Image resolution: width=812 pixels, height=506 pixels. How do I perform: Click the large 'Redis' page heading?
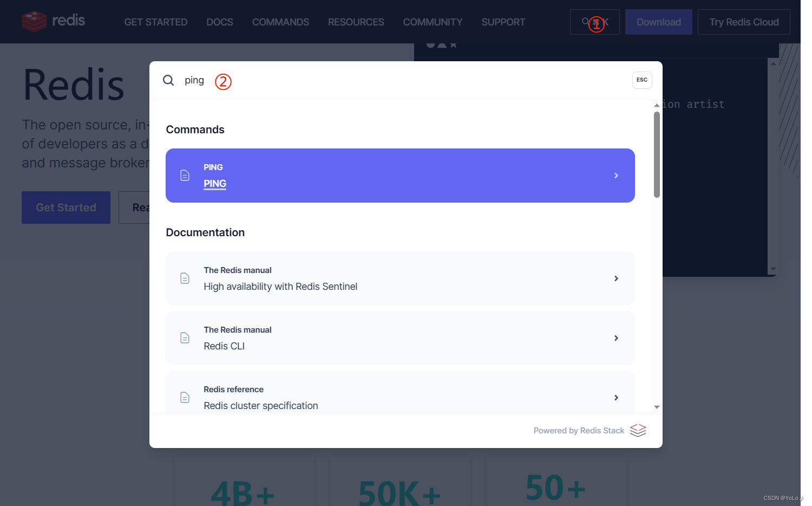(74, 85)
